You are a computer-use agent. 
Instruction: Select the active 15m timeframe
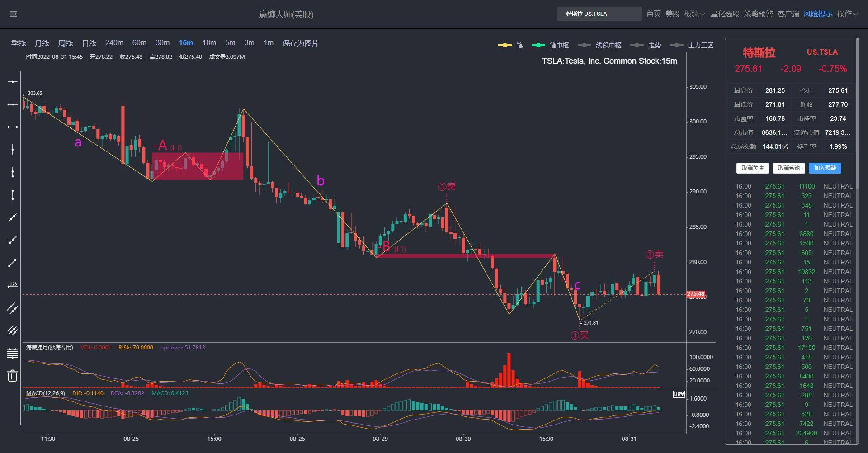(x=186, y=43)
